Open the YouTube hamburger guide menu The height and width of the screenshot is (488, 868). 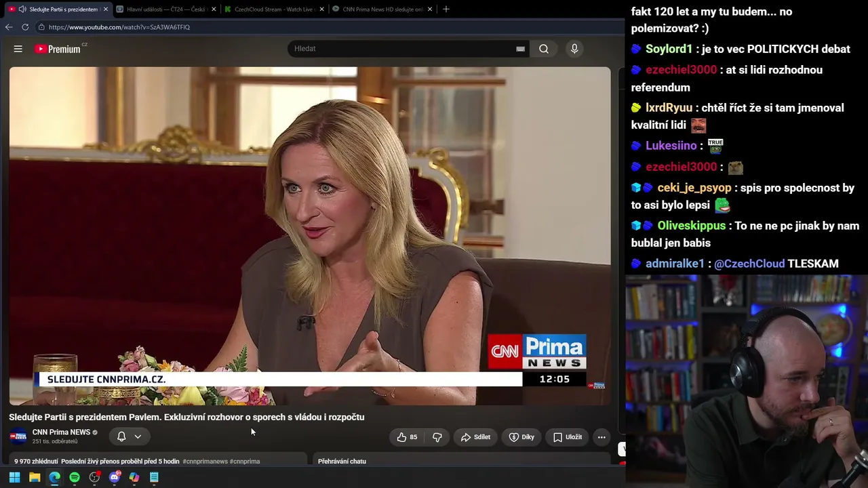[18, 49]
